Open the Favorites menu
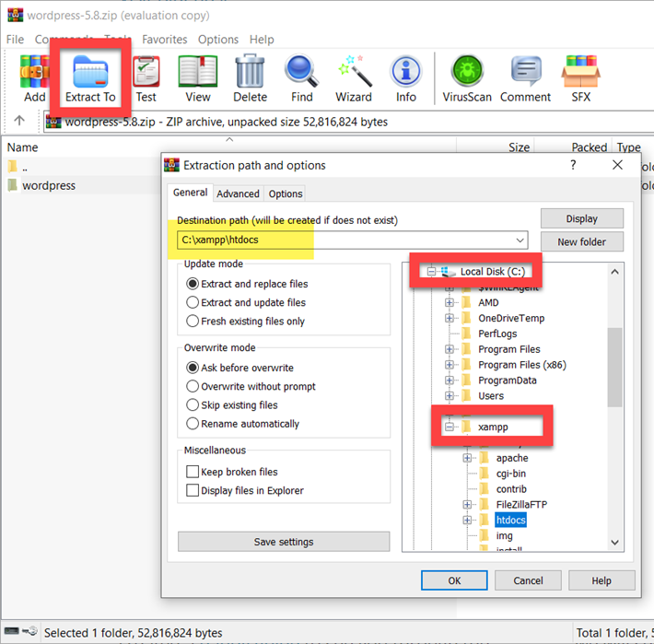 tap(164, 40)
